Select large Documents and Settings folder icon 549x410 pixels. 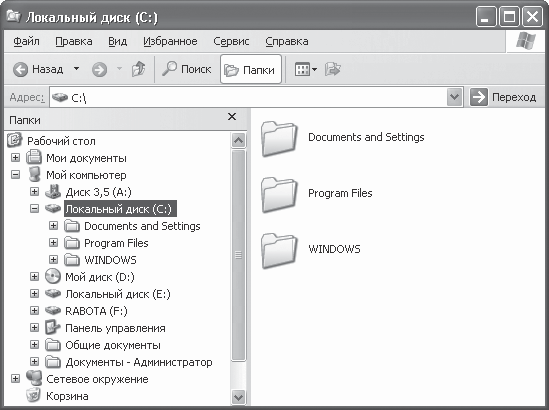279,139
